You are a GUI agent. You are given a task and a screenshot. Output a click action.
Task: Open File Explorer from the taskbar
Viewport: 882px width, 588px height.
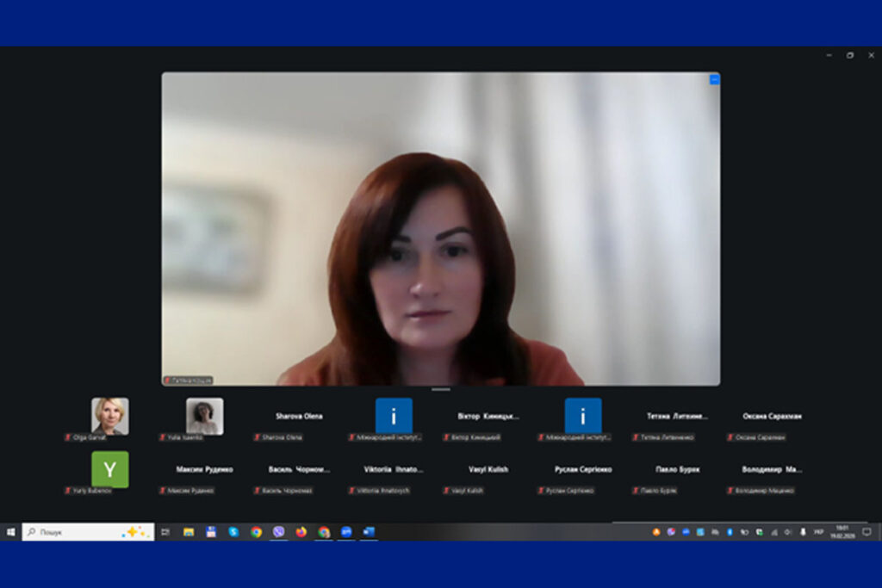(189, 532)
